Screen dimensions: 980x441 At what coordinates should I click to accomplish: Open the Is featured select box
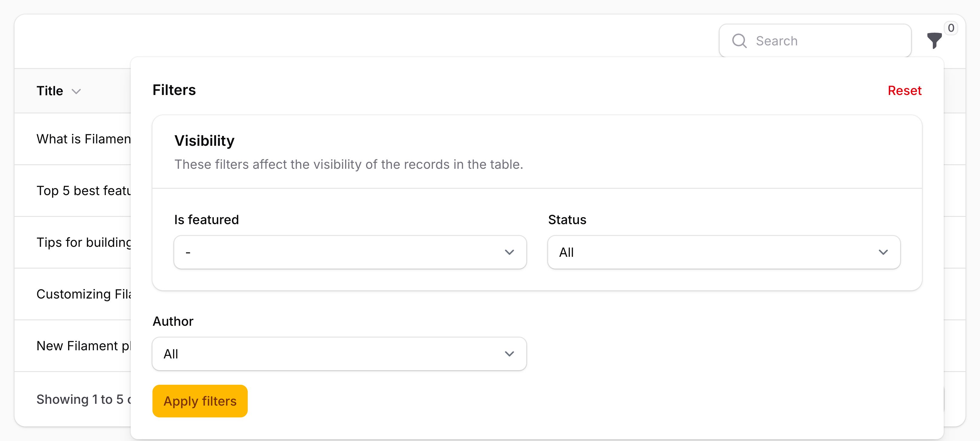350,252
